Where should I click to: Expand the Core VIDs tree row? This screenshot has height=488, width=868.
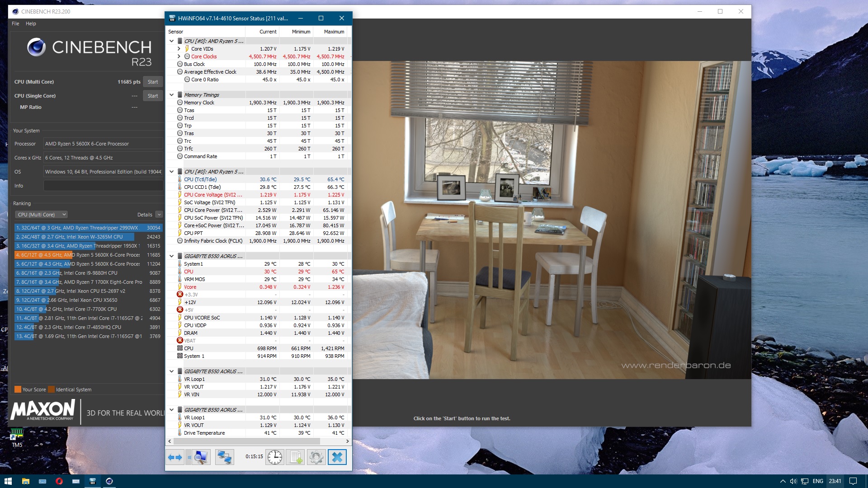point(179,49)
